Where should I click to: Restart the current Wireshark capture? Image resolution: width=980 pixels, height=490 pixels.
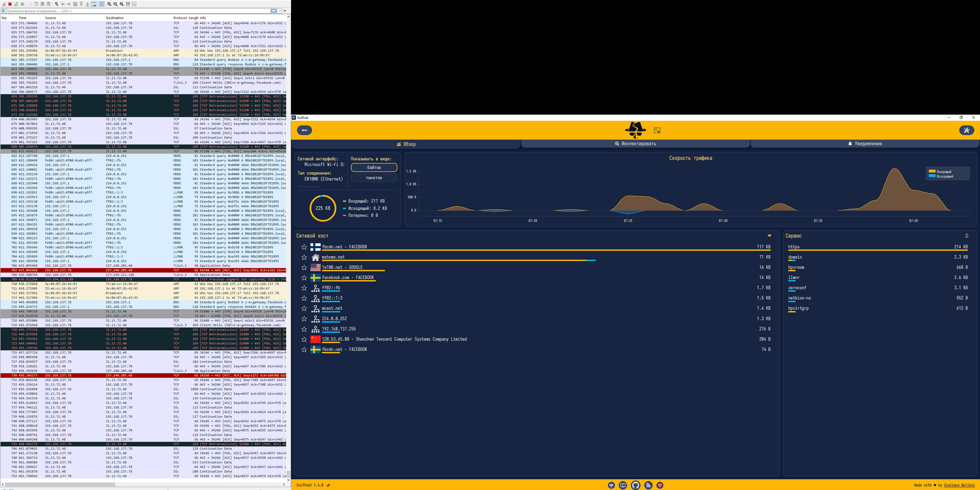tap(16, 4)
